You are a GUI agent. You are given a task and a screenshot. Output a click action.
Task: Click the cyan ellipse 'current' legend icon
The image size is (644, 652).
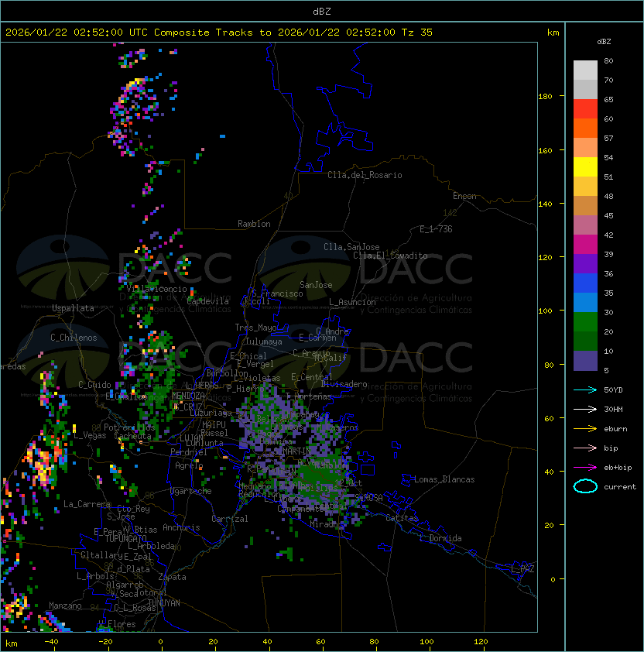(585, 486)
